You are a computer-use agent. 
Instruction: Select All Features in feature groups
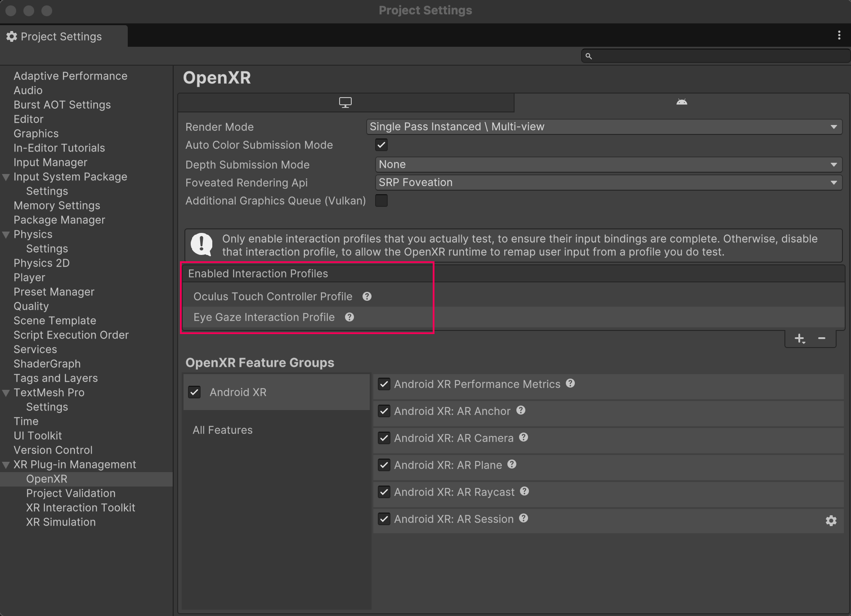(x=223, y=430)
